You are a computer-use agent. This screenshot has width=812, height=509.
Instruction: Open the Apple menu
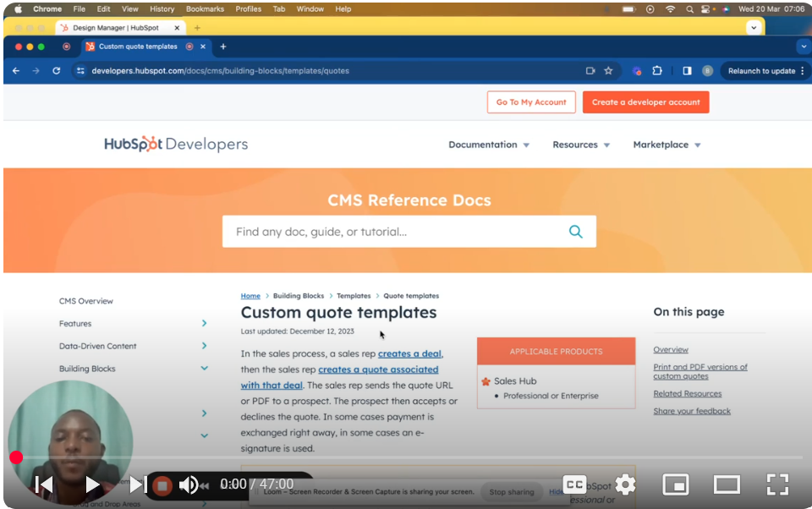click(x=18, y=8)
